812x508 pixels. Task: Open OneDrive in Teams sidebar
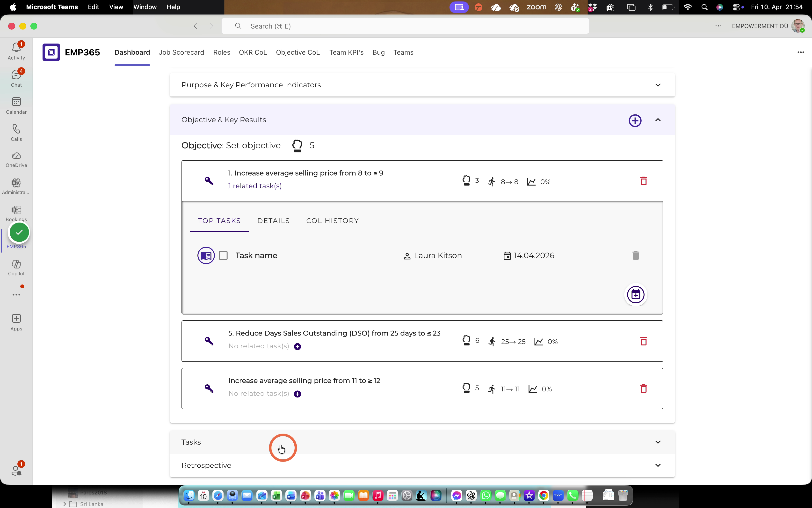16,159
